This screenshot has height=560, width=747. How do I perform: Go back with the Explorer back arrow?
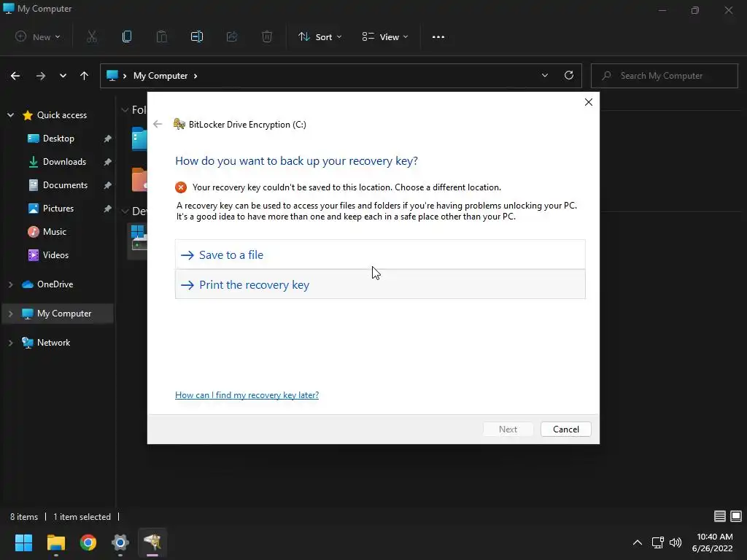pyautogui.click(x=15, y=76)
